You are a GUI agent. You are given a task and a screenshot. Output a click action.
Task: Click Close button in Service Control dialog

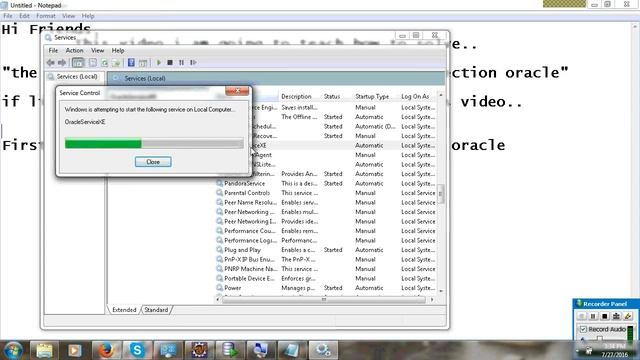[x=153, y=162]
